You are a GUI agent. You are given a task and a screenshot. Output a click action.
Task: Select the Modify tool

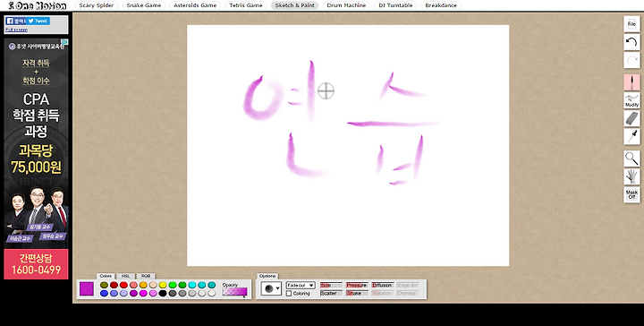631,100
